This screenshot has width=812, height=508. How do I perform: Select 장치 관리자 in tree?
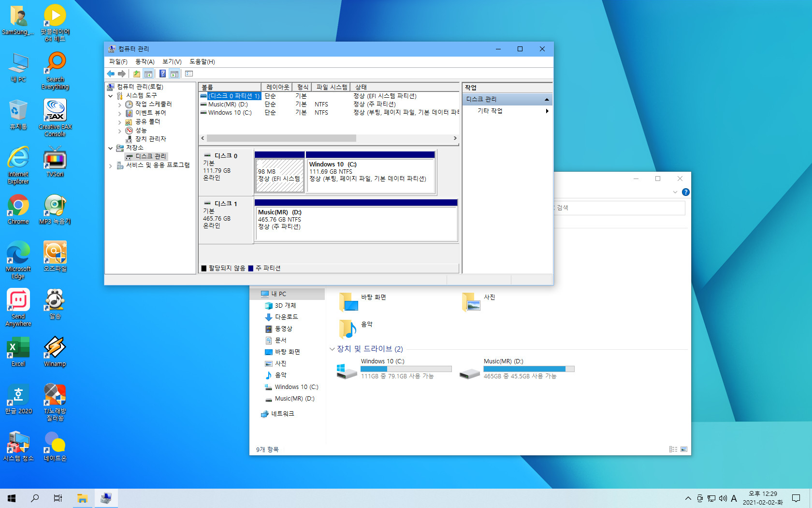click(x=146, y=139)
